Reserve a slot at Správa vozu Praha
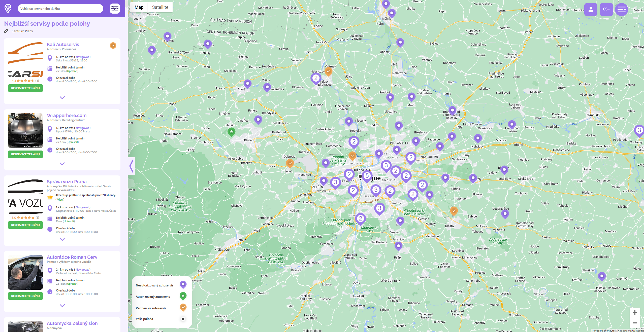The height and width of the screenshot is (332, 644). pos(25,225)
